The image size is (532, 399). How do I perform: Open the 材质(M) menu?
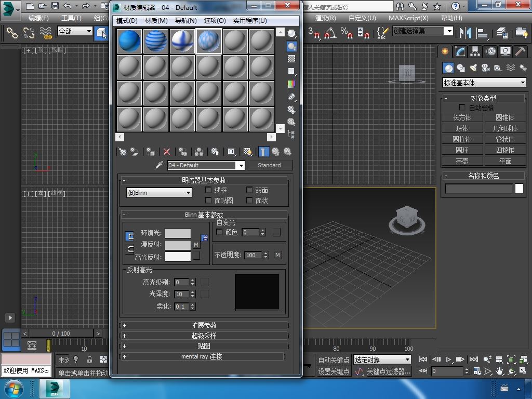156,20
